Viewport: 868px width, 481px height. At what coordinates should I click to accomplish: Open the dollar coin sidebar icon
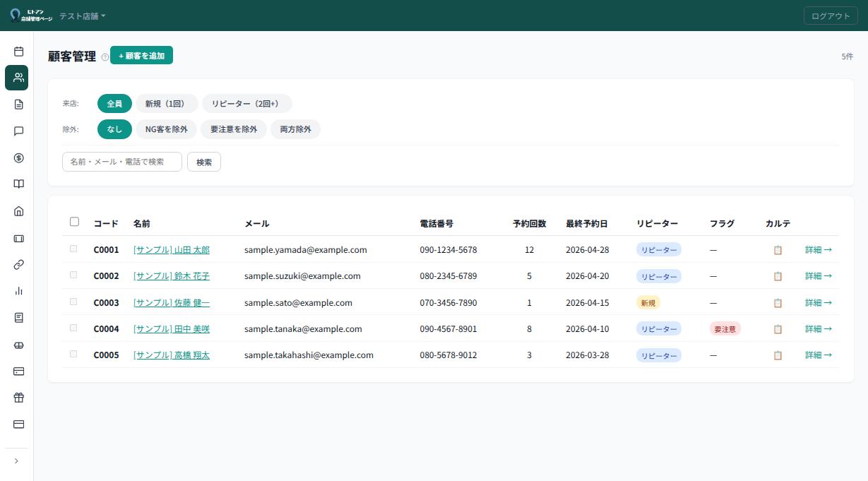pyautogui.click(x=19, y=158)
